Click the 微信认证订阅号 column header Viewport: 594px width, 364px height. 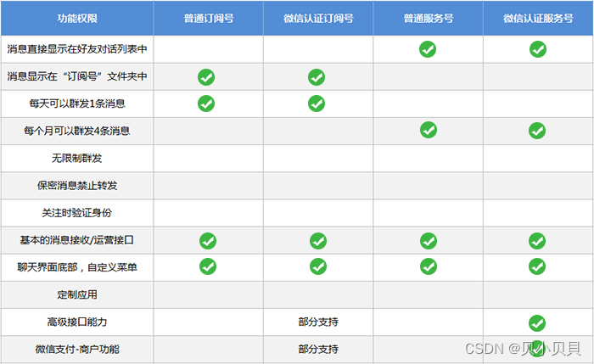[318, 18]
